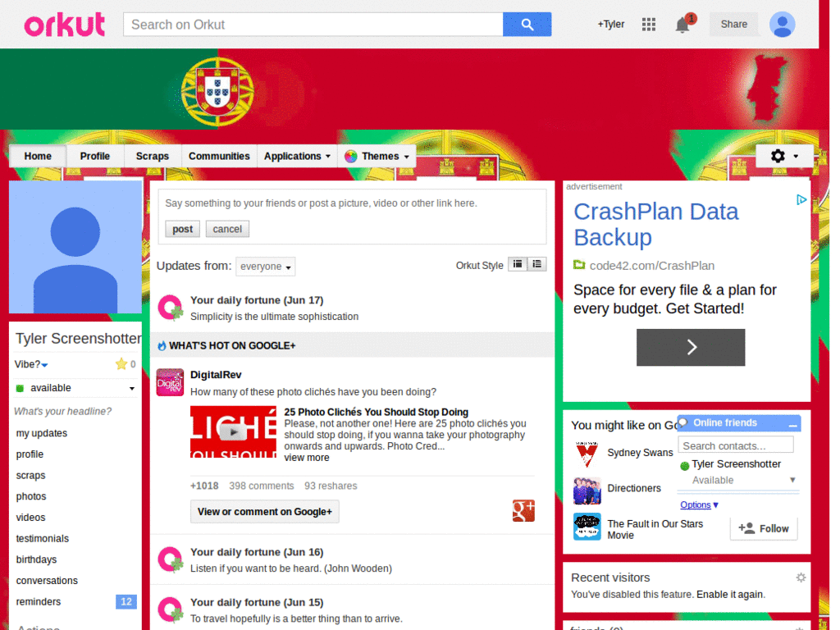Open the account avatar in header
The width and height of the screenshot is (840, 630).
pos(782,25)
